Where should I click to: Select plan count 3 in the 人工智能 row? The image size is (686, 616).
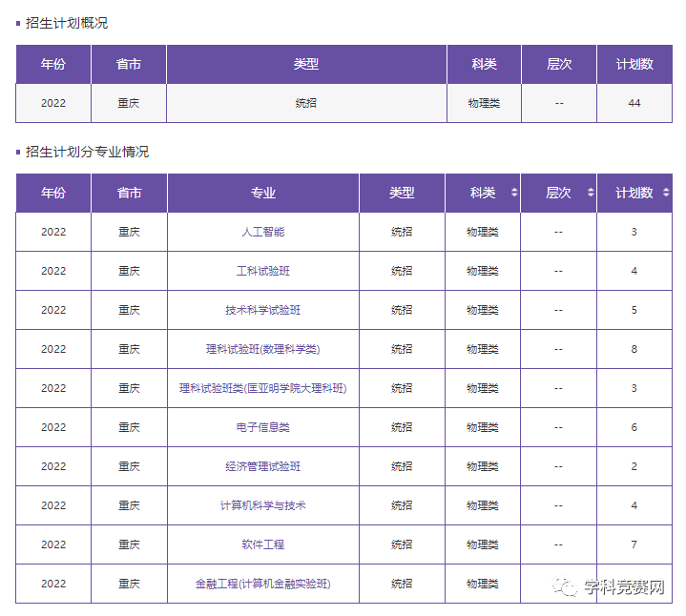tap(634, 232)
